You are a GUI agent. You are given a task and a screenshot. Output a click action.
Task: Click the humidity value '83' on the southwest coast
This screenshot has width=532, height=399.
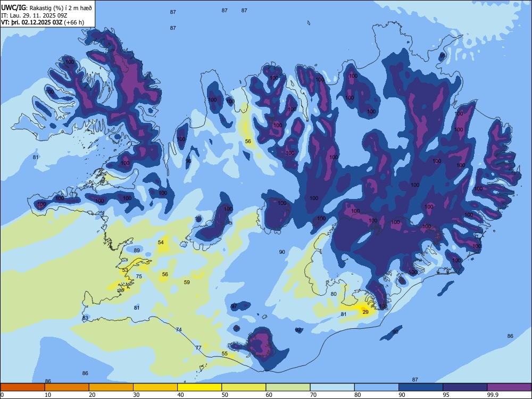coord(85,318)
